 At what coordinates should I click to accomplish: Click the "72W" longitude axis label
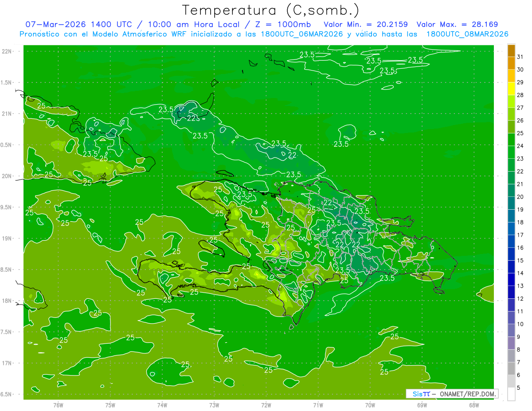tap(266, 405)
